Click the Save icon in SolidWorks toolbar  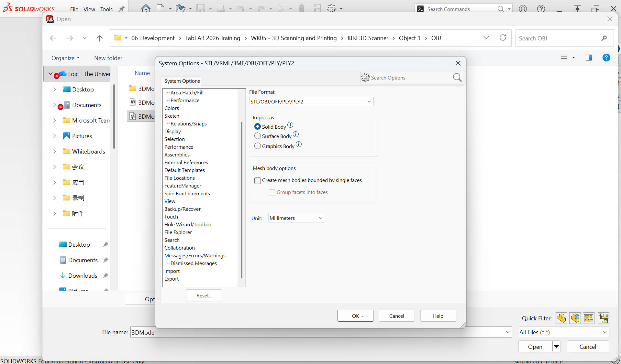tap(201, 8)
